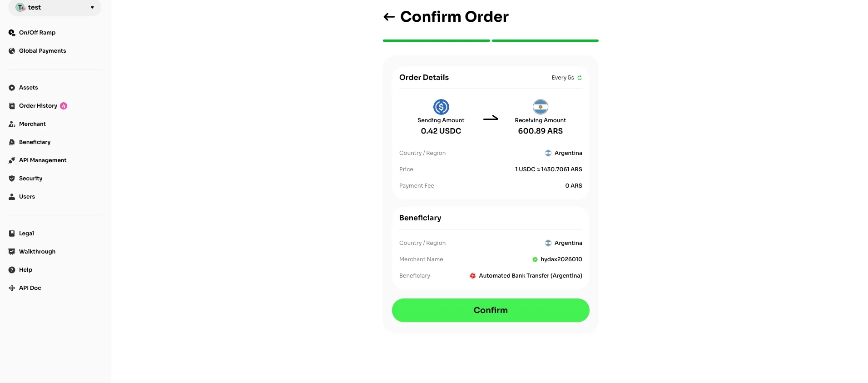Click the USDC coin icon
868x383 pixels.
(x=441, y=107)
